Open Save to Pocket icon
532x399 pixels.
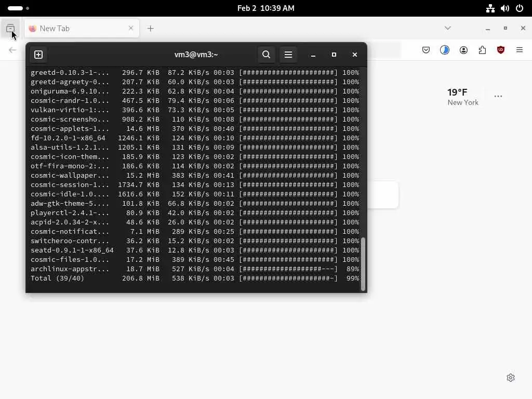(x=426, y=50)
